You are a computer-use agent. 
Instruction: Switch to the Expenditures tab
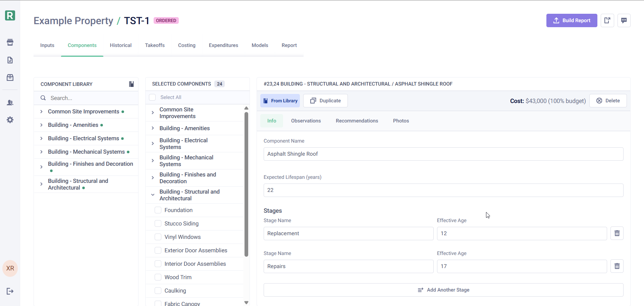[x=223, y=45]
